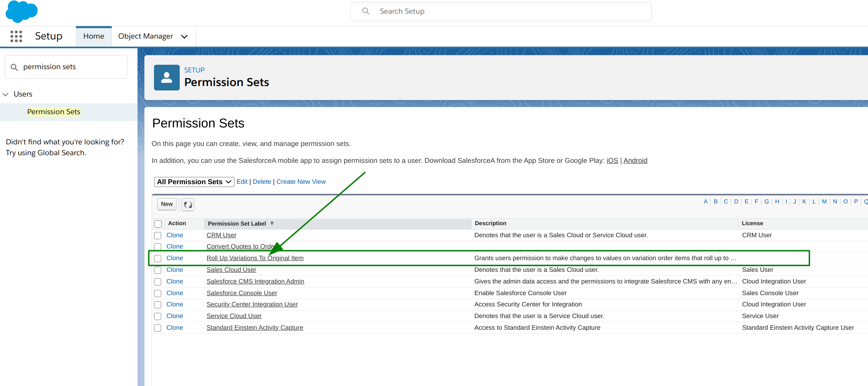Viewport: 868px width, 386px height.
Task: Open Salesforce Console User permission set
Action: tap(242, 293)
